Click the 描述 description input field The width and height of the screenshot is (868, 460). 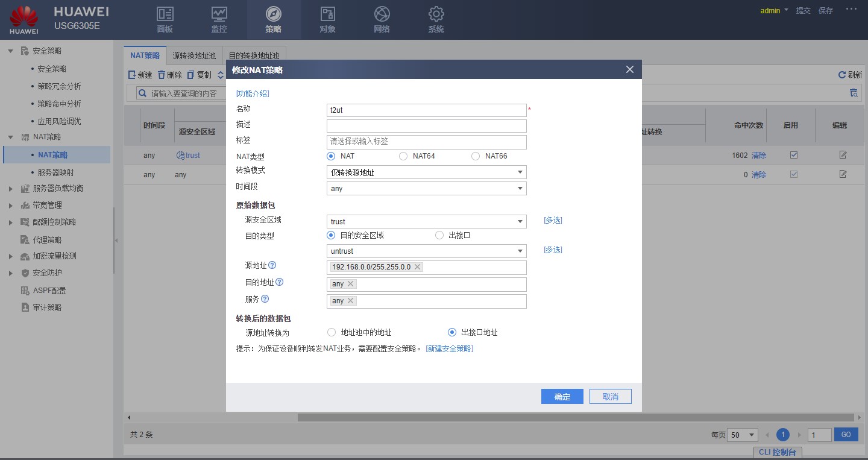point(426,126)
